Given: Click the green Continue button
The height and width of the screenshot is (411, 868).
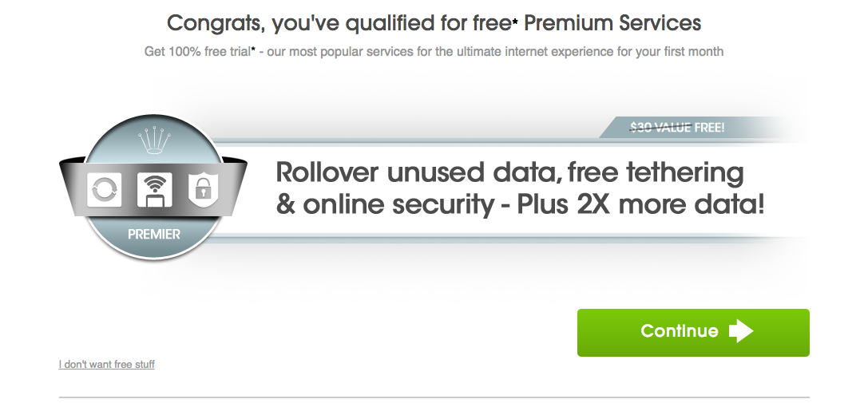Looking at the screenshot, I should 693,333.
